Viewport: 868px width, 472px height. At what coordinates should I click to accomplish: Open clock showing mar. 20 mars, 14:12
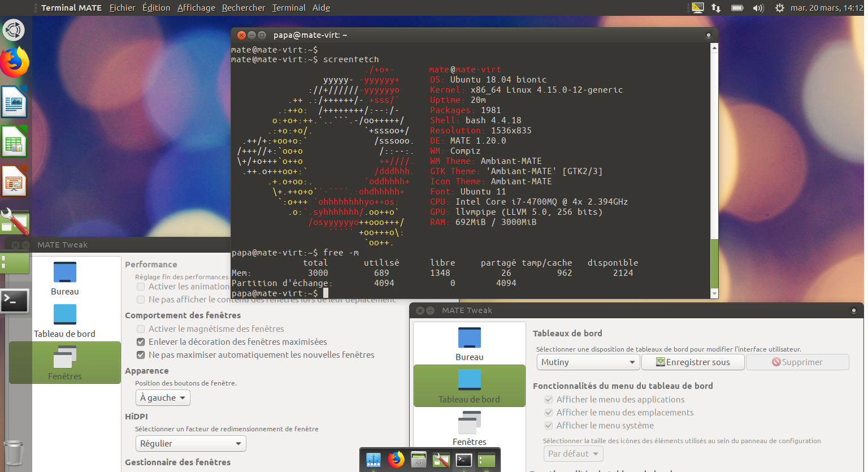[827, 8]
